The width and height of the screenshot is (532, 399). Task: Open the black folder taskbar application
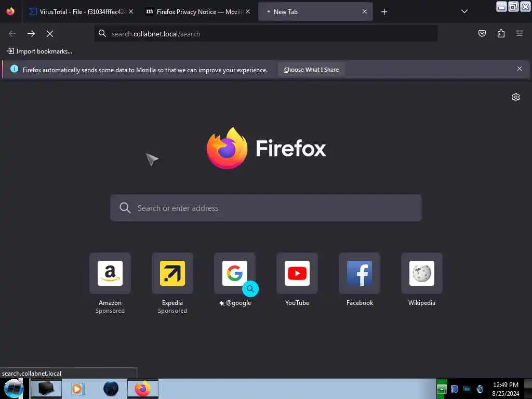(x=46, y=389)
